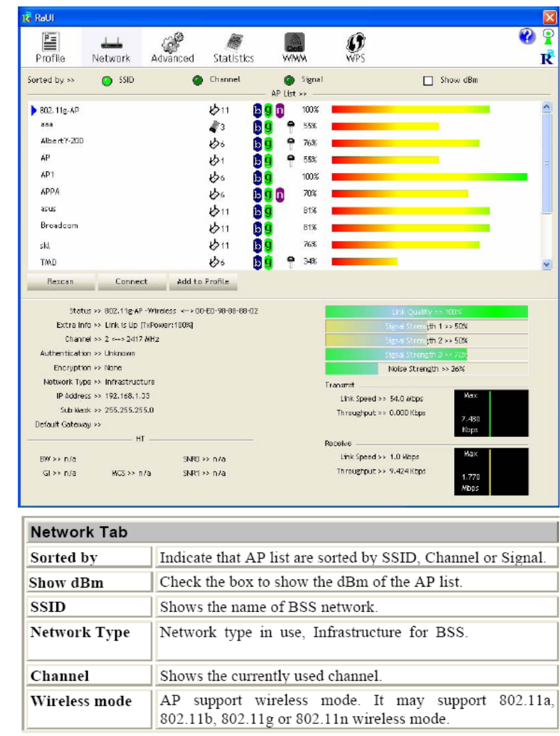The height and width of the screenshot is (736, 560).
Task: Click the Signal Strength 1 bar
Action: point(427,326)
